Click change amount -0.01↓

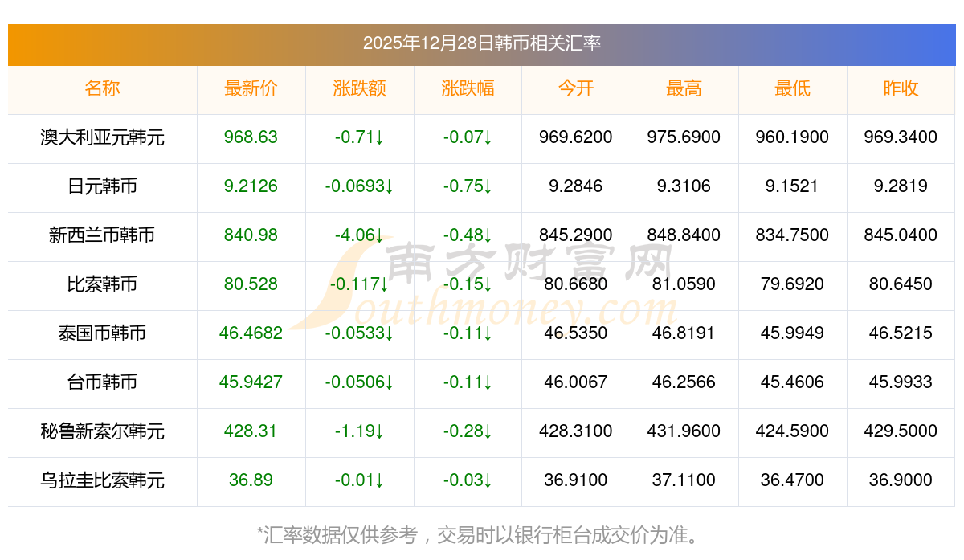pyautogui.click(x=359, y=480)
